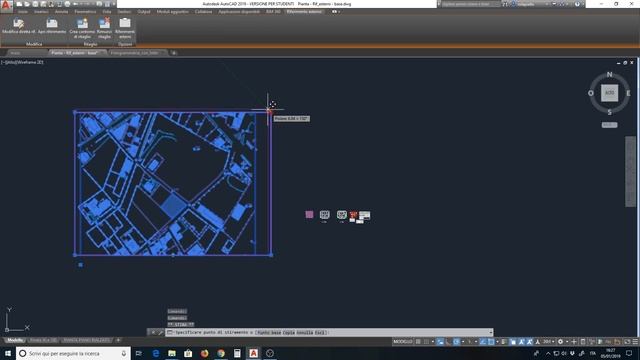Open the Workspace switching gear icon
The height and width of the screenshot is (360, 640).
click(x=560, y=342)
